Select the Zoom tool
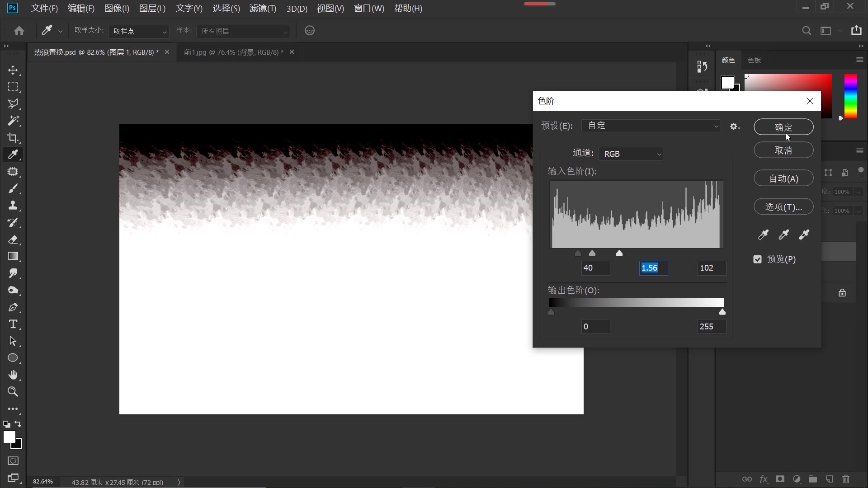The height and width of the screenshot is (488, 868). (x=13, y=392)
